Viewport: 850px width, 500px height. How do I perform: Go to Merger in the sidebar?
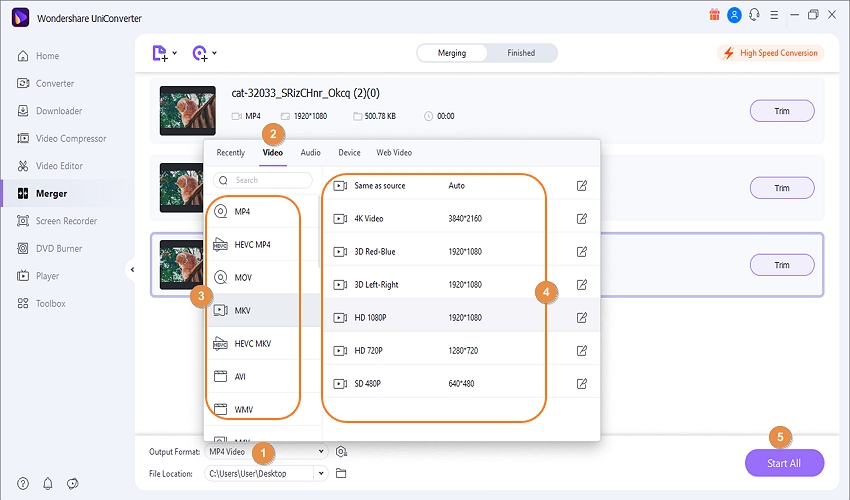pos(66,194)
